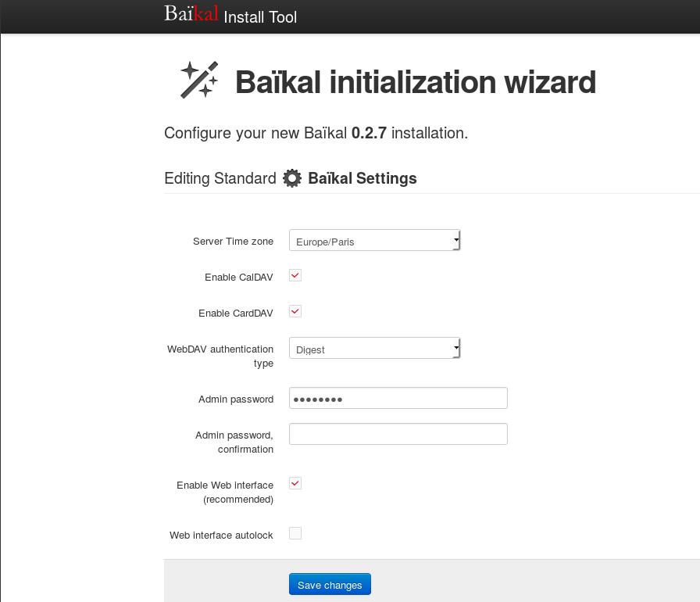The height and width of the screenshot is (602, 700).
Task: Check the Web interface autolock box
Action: click(x=295, y=533)
